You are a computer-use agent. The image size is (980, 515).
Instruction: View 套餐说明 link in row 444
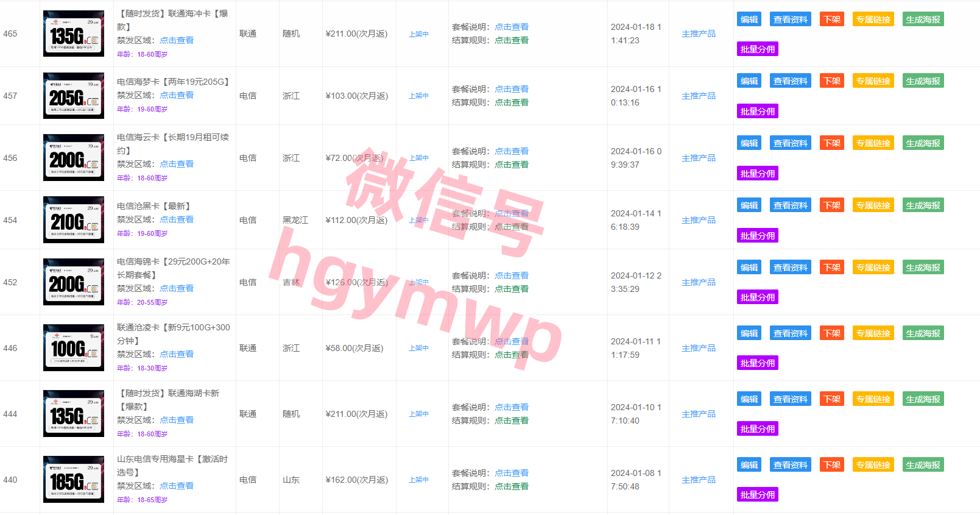click(x=512, y=407)
